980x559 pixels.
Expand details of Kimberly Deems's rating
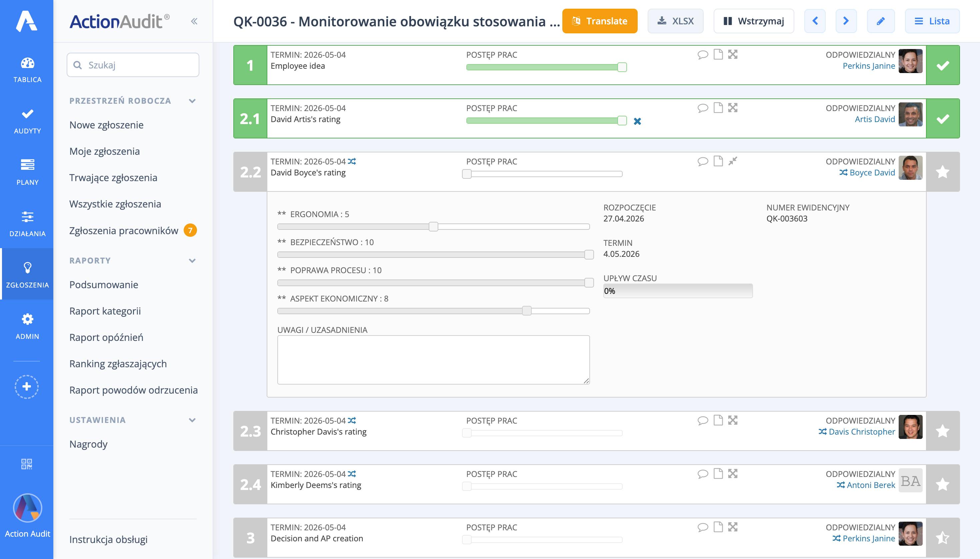(733, 474)
